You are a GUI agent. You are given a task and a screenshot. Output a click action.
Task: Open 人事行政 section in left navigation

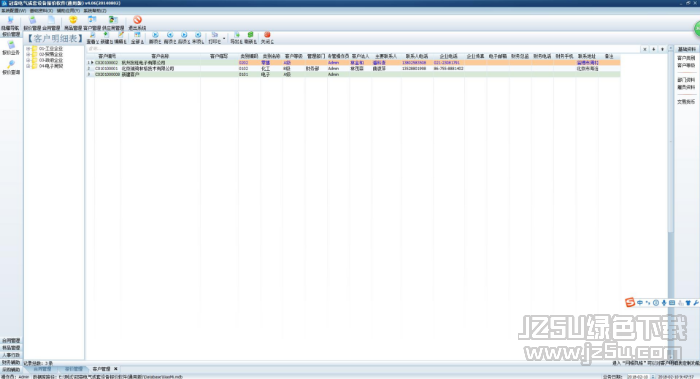11,355
